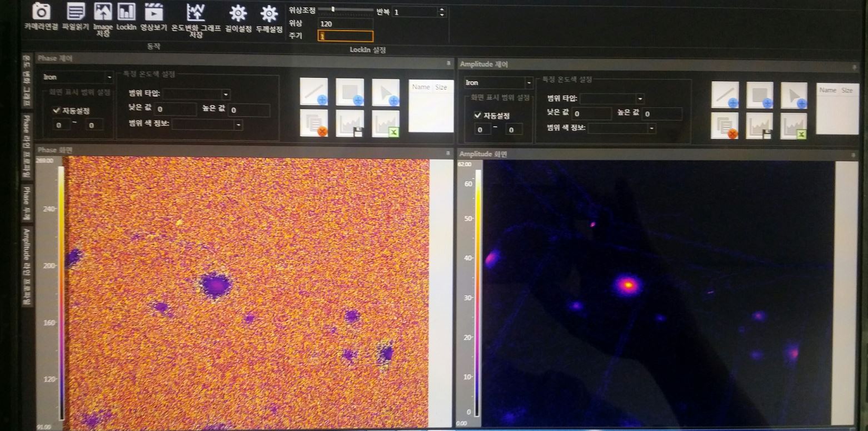The height and width of the screenshot is (431, 868).
Task: Open 길이설정 length settings
Action: (x=238, y=13)
